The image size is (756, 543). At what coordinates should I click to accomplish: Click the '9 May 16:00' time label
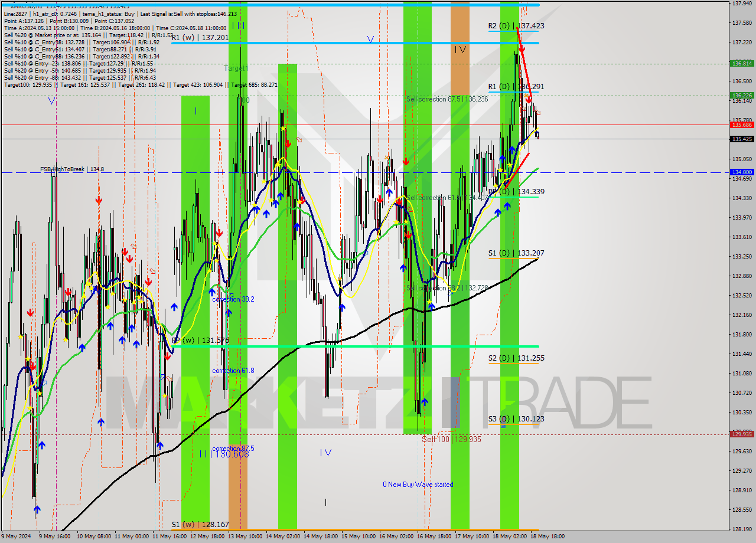pos(55,537)
